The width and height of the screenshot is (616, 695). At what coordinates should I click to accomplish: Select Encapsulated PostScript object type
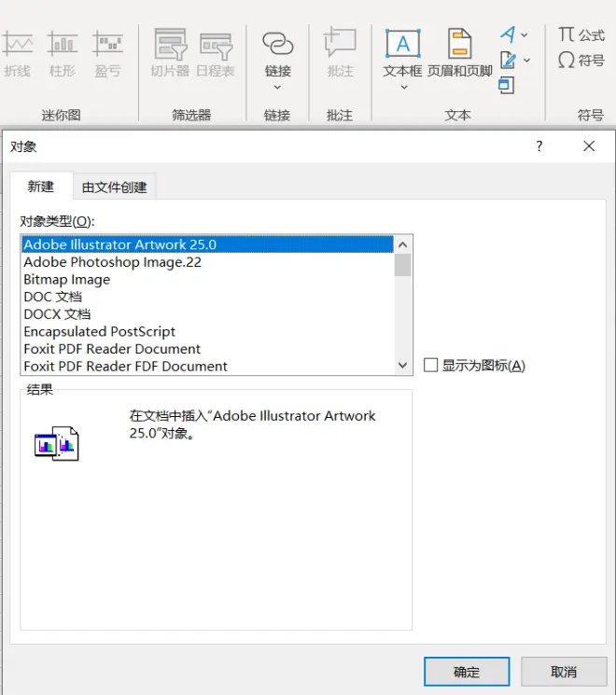(207, 331)
